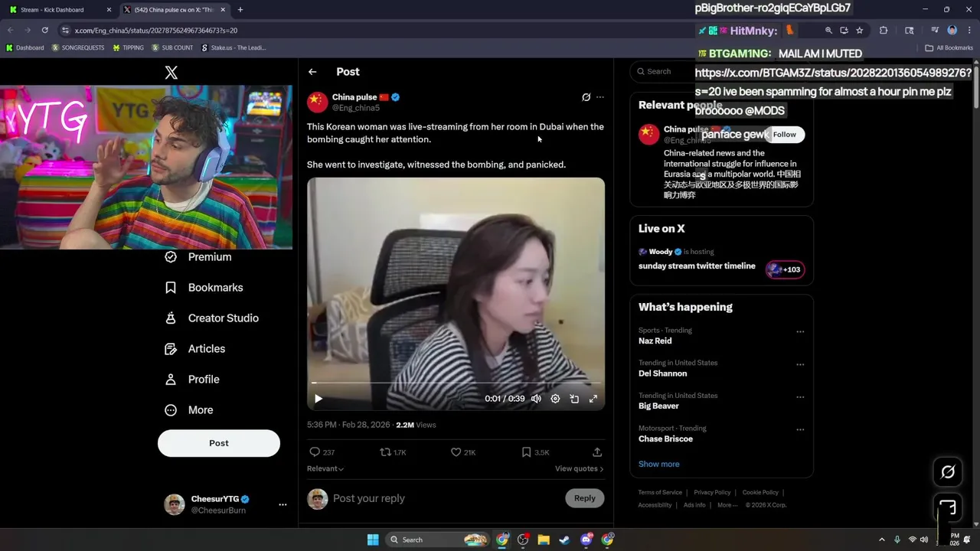Click the +103 listeners badge
This screenshot has height=551, width=980.
(785, 269)
